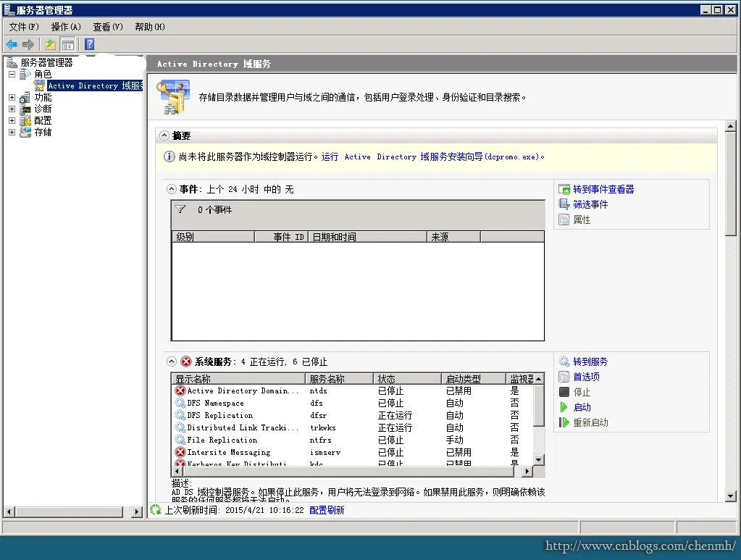Click the trkwks service name cell

(323, 427)
